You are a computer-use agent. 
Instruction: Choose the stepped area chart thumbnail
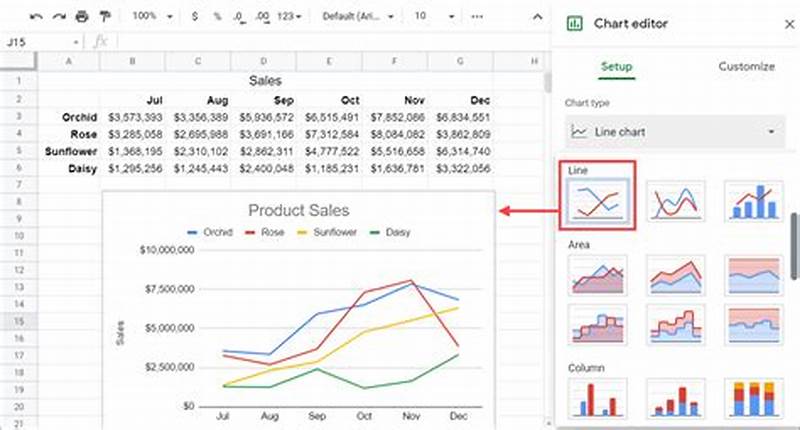coord(597,325)
